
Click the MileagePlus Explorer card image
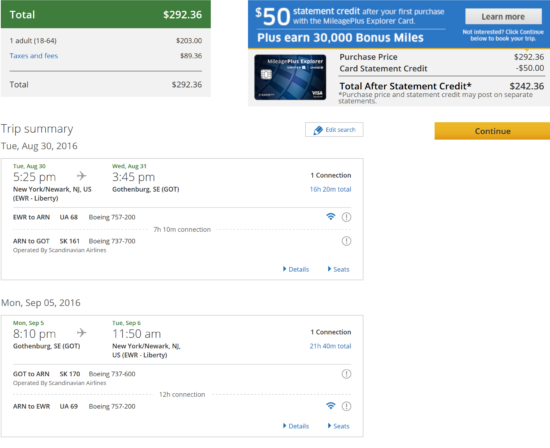pos(290,77)
